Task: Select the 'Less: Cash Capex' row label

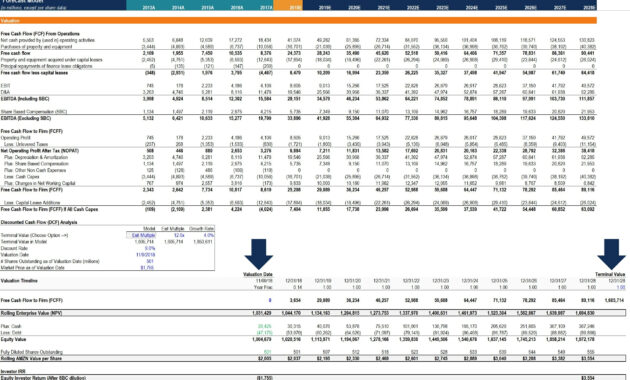Action: 22,177
